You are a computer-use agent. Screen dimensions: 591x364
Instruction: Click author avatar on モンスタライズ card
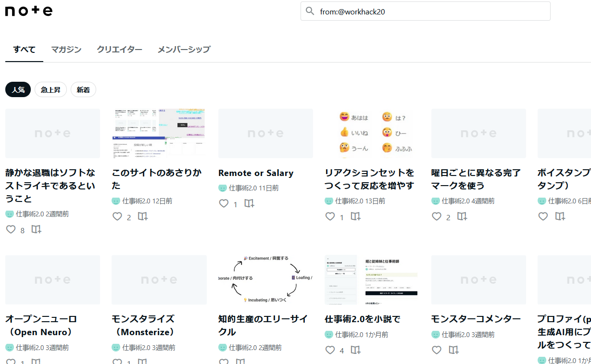116,348
